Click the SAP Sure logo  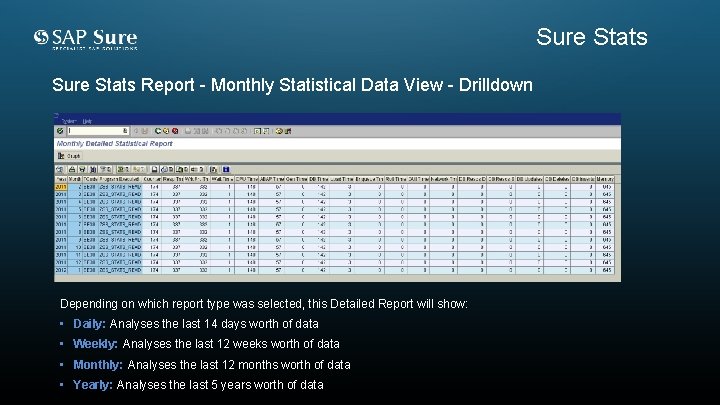click(x=85, y=39)
